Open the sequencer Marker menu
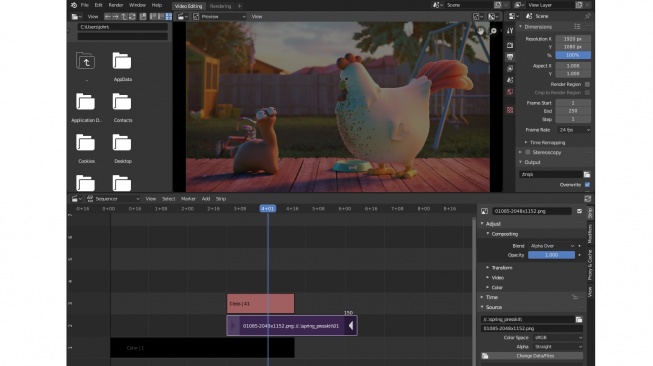Screen dimensions: 653x366 [x=188, y=199]
